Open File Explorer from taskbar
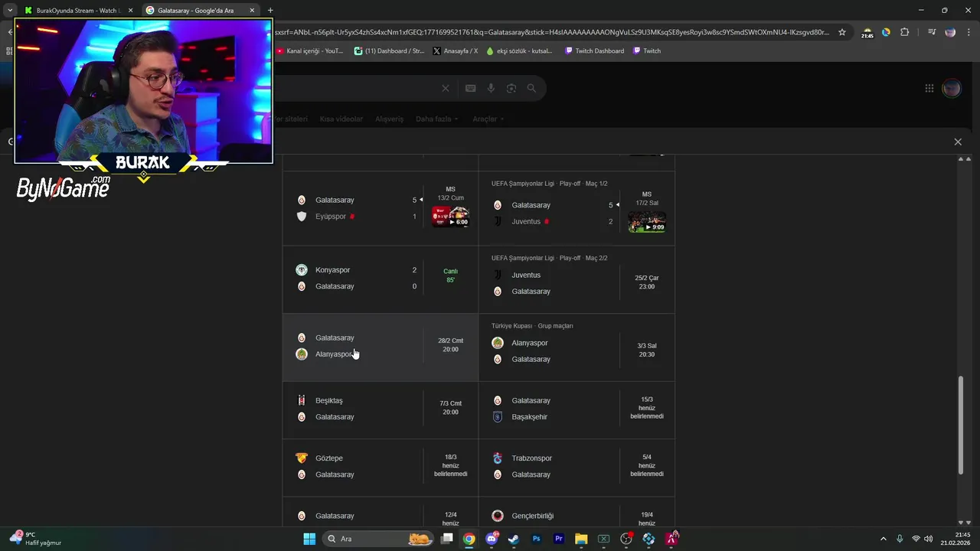 pos(581,539)
